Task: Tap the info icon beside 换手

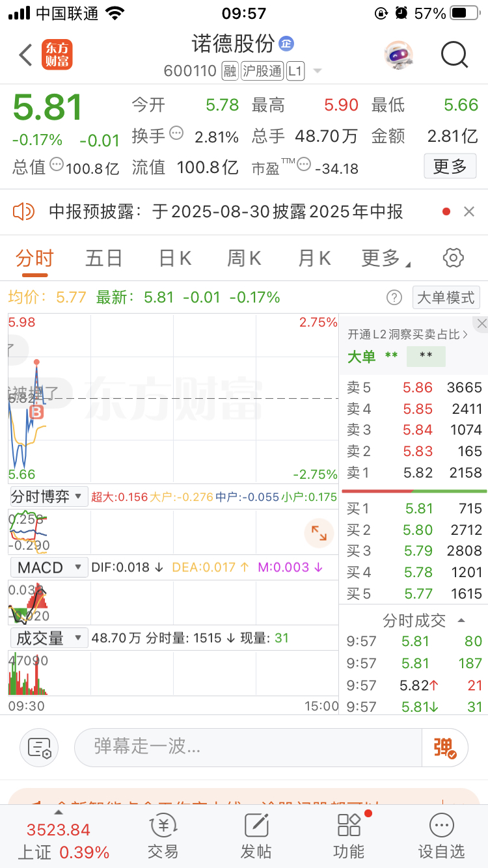Action: (x=176, y=133)
